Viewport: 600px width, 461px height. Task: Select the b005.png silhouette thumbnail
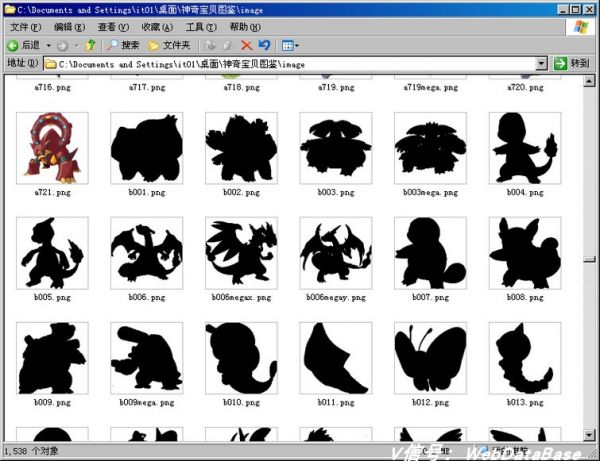tap(52, 253)
